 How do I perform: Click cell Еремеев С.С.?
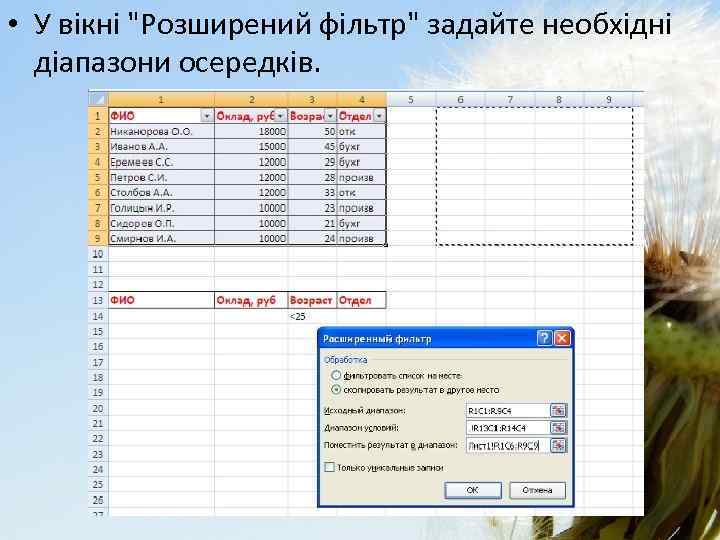[x=161, y=162]
